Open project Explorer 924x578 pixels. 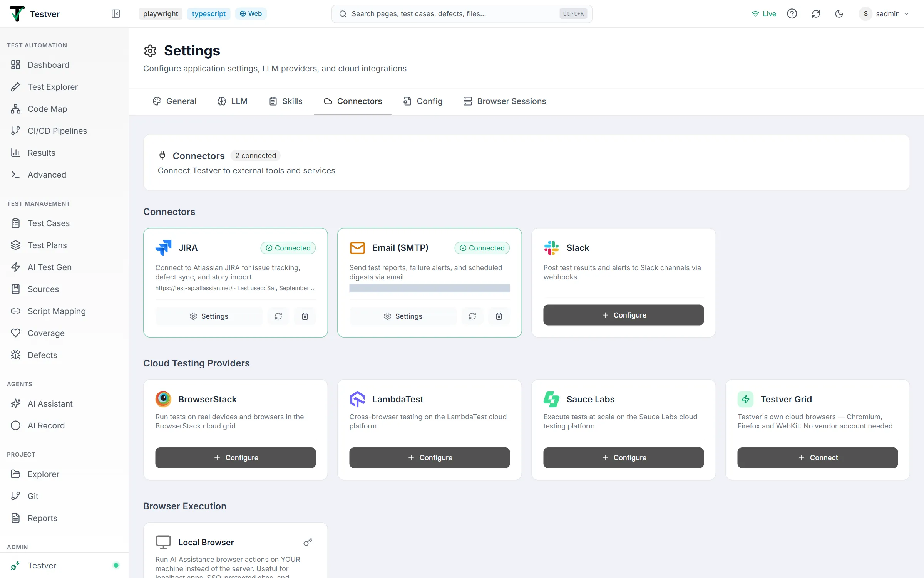64,474
